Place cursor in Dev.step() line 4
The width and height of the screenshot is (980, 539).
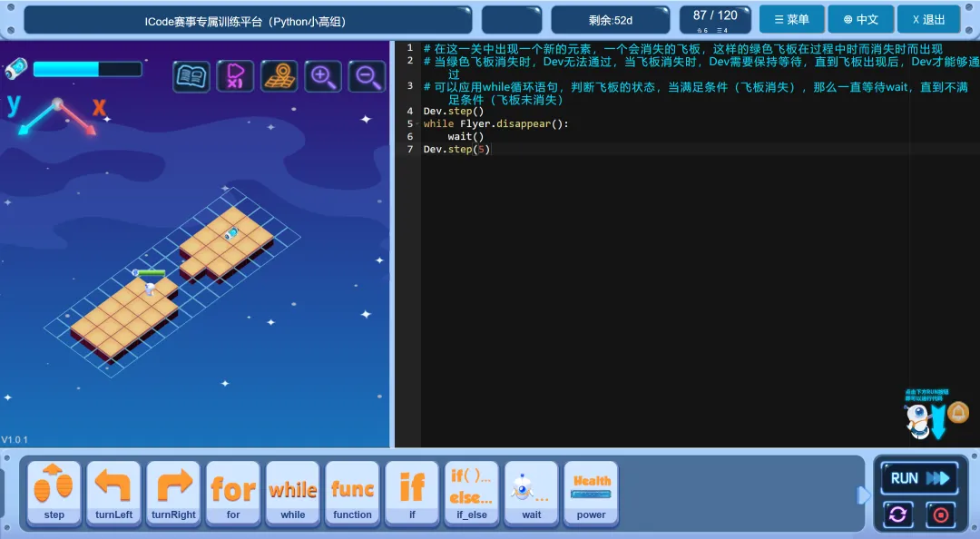[x=454, y=111]
